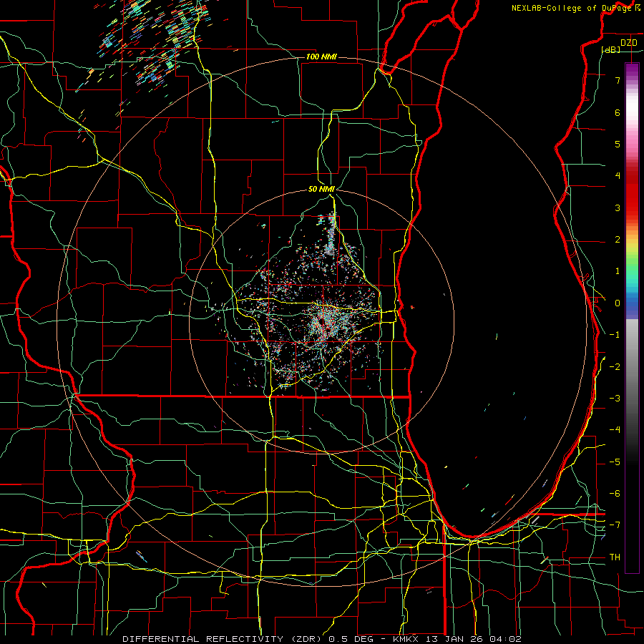Click the -5 value on the color scale
The height and width of the screenshot is (644, 644).
615,462
